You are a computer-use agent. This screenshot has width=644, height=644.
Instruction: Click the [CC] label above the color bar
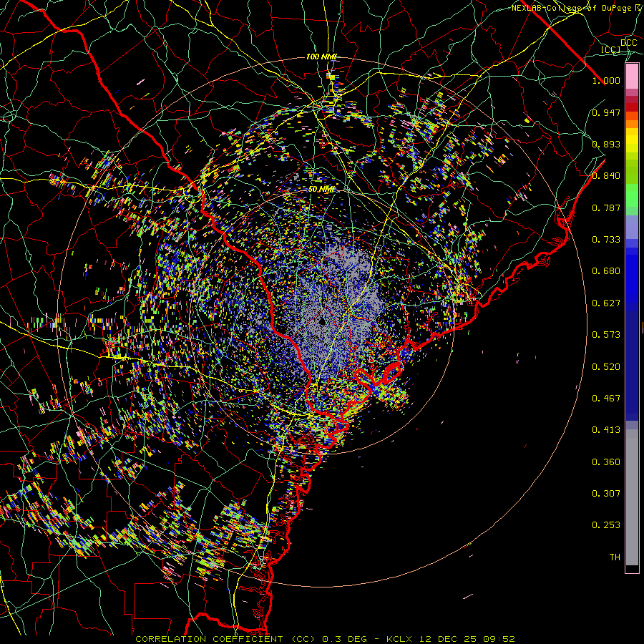click(x=611, y=49)
